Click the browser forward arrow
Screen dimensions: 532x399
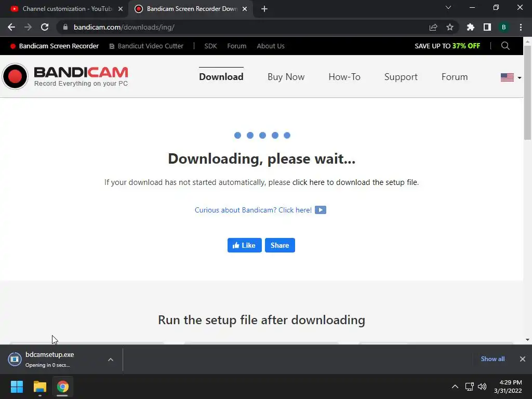(x=28, y=27)
